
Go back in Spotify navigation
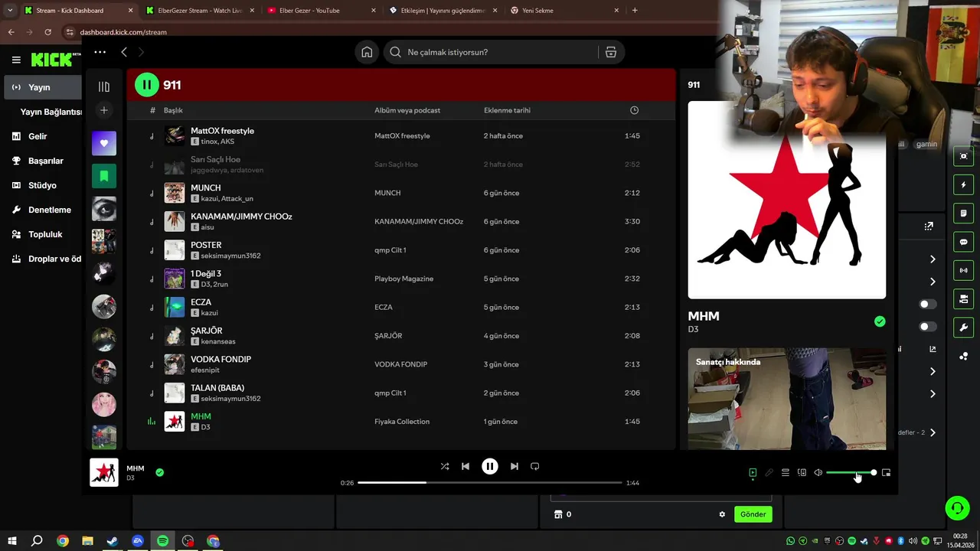[124, 52]
